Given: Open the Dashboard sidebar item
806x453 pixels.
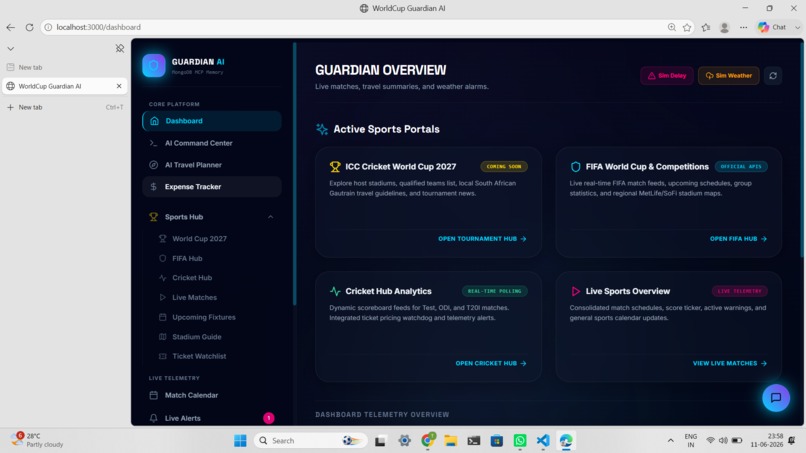Looking at the screenshot, I should 212,121.
